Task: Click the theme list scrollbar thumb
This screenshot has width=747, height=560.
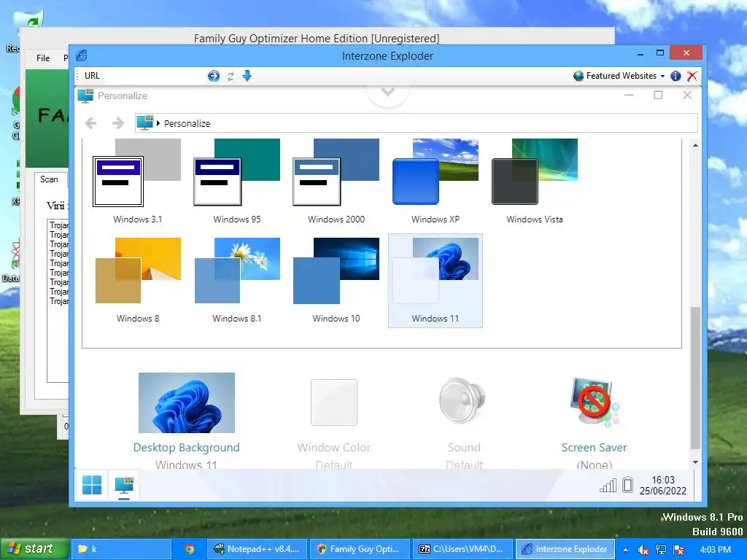Action: point(695,378)
